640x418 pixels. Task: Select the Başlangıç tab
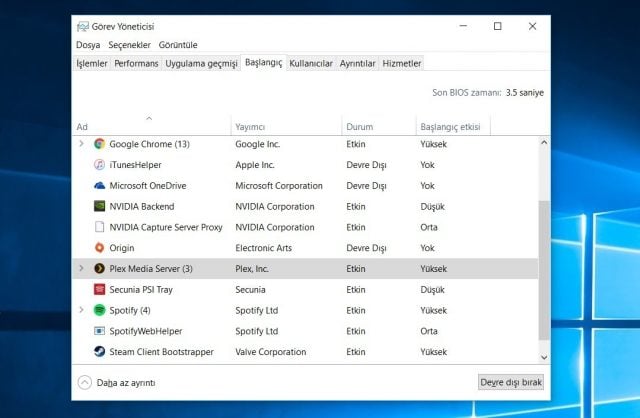263,62
